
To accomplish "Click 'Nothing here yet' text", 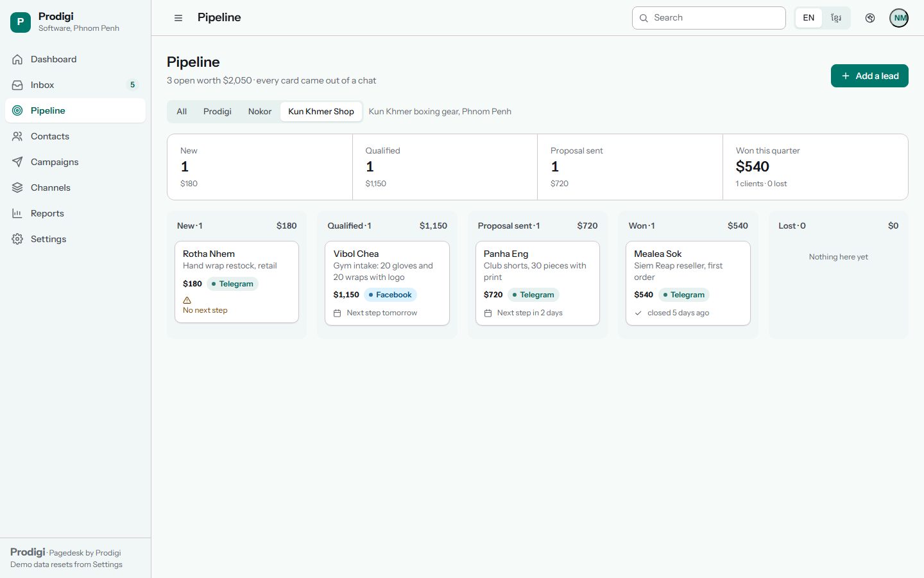I will [x=838, y=257].
